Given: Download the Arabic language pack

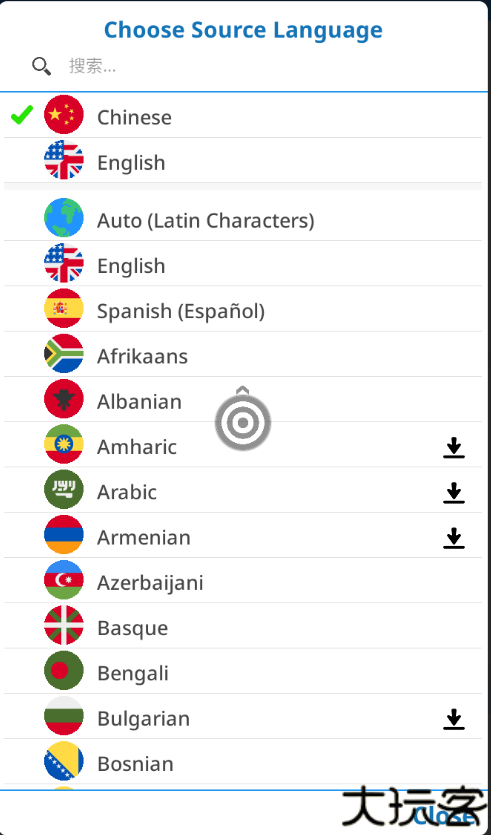Looking at the screenshot, I should click(x=454, y=493).
